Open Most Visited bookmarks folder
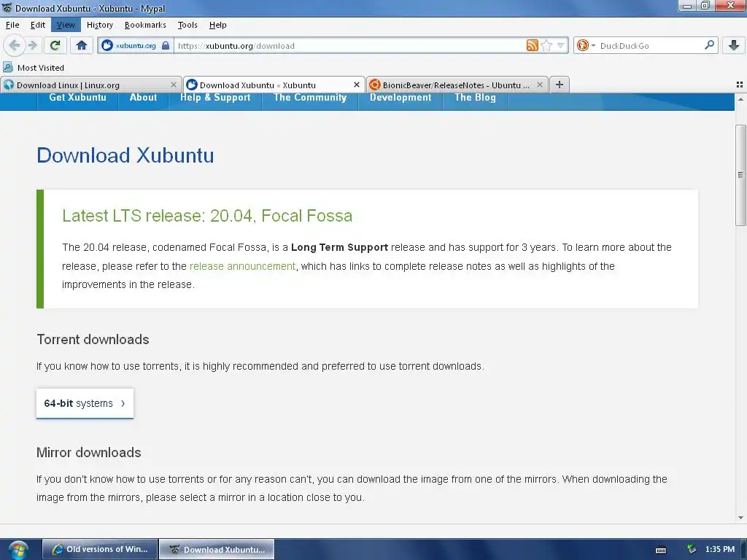This screenshot has width=747, height=560. point(34,68)
